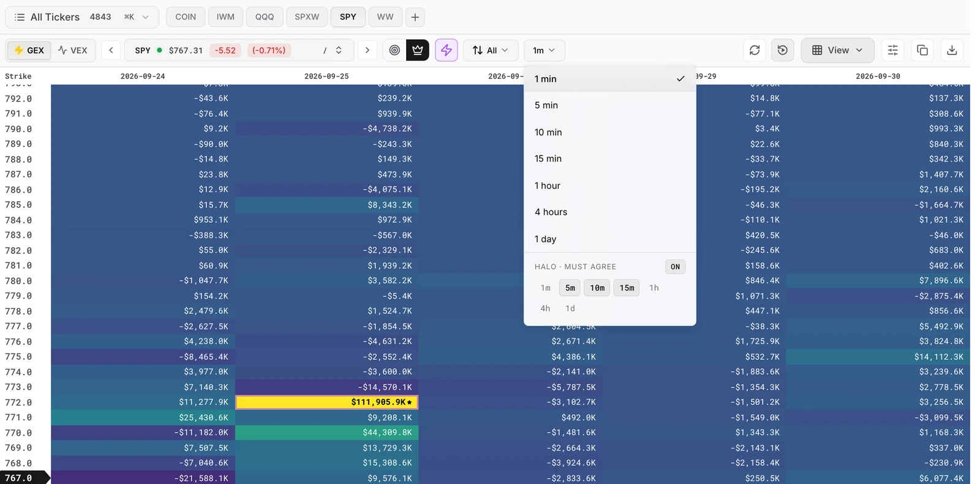980x484 pixels.
Task: Click the 790.0 strike row label
Action: pos(18,129)
